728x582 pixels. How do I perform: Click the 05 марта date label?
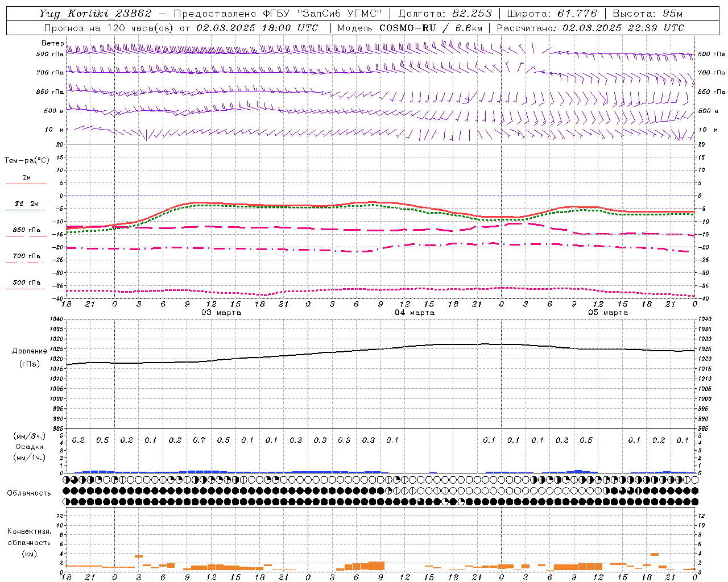tap(608, 313)
